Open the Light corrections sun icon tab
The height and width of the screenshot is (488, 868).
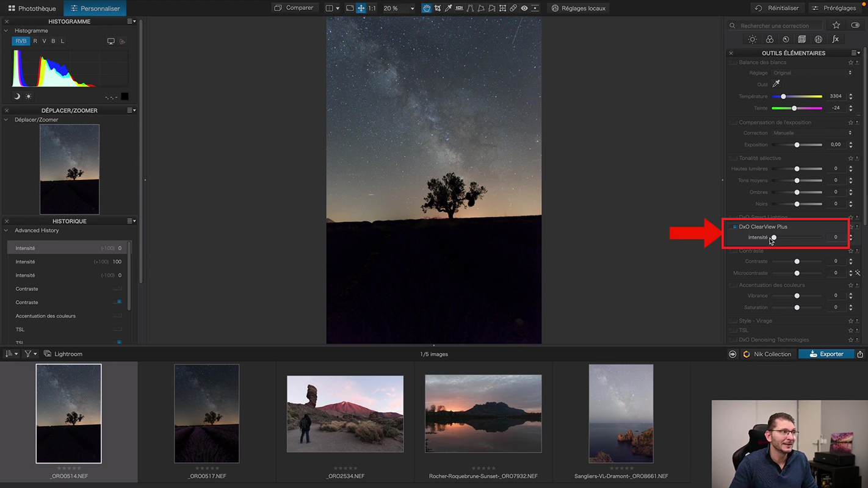[x=752, y=40]
